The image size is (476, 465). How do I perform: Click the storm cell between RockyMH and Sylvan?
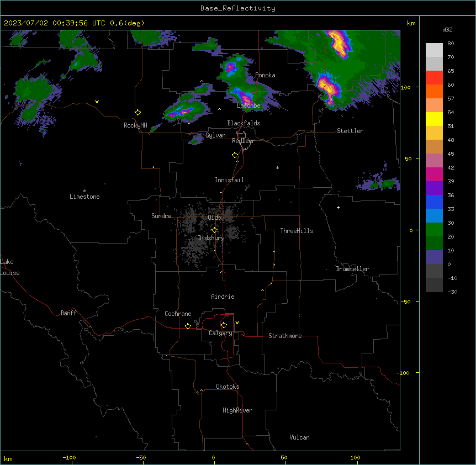(184, 112)
